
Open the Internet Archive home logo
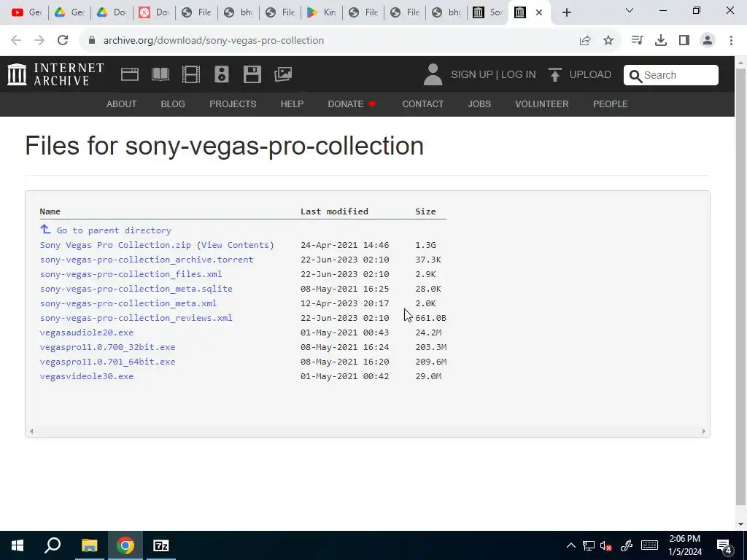tap(55, 74)
